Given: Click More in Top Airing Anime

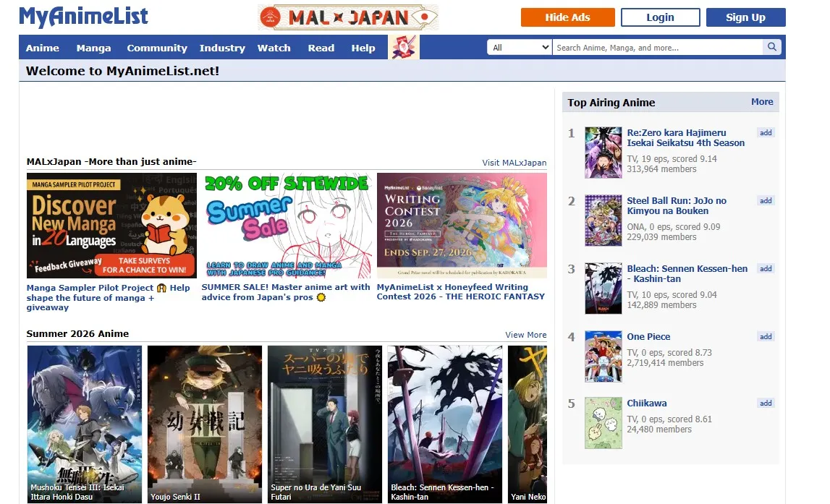Looking at the screenshot, I should click(762, 101).
